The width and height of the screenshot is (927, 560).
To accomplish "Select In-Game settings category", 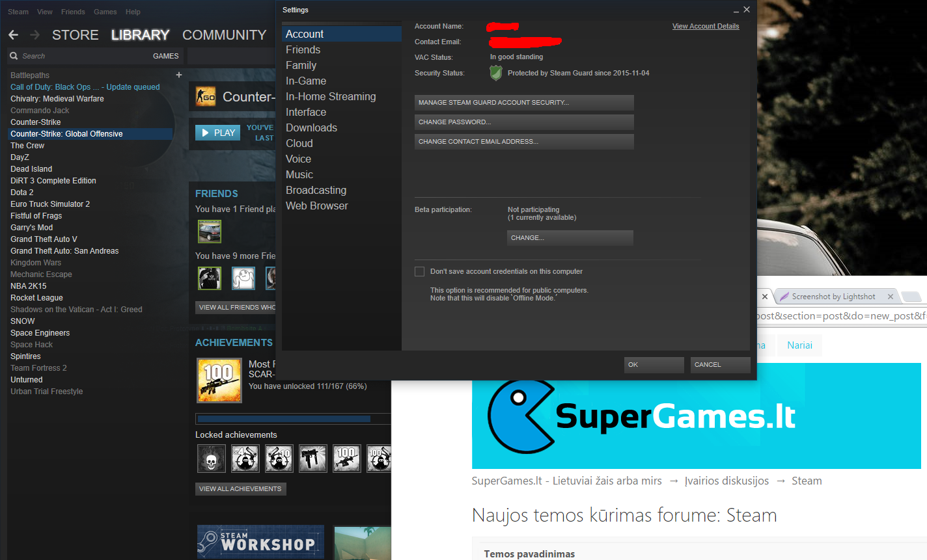I will 342,81.
